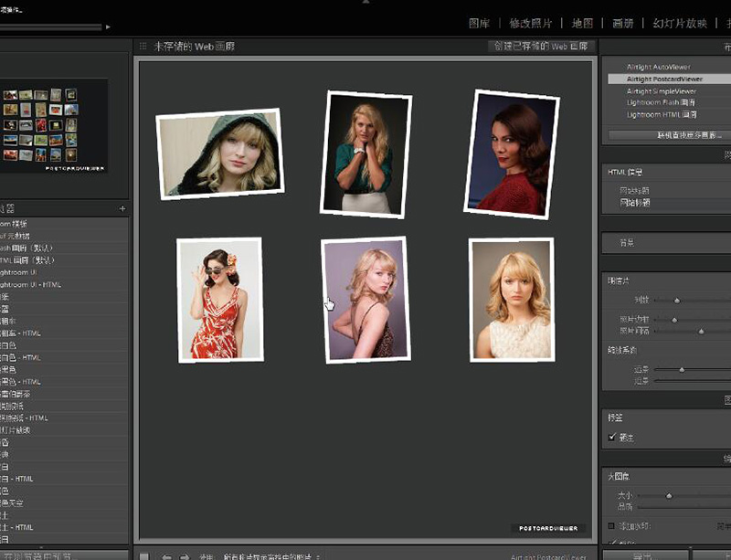Click the PostcardViewer logo badge in preview
The height and width of the screenshot is (560, 731).
547,528
